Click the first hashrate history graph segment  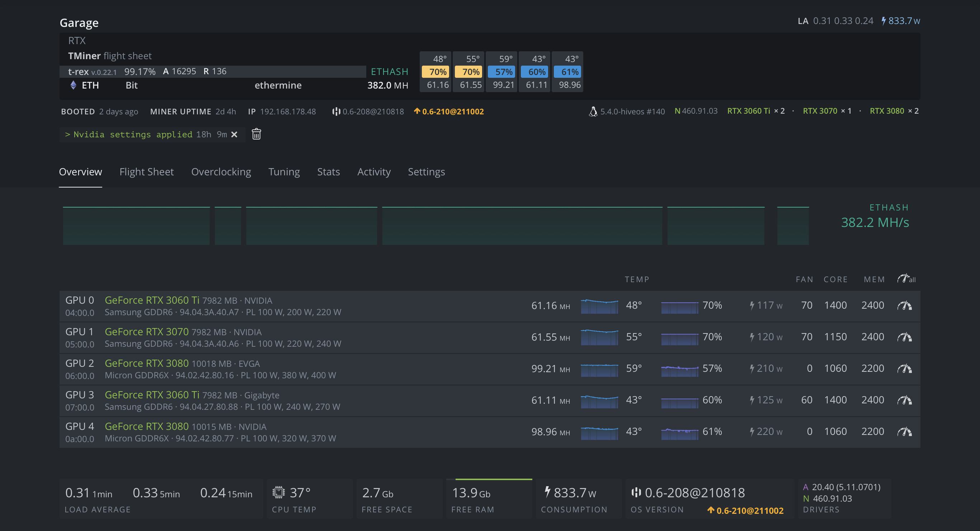coord(136,226)
